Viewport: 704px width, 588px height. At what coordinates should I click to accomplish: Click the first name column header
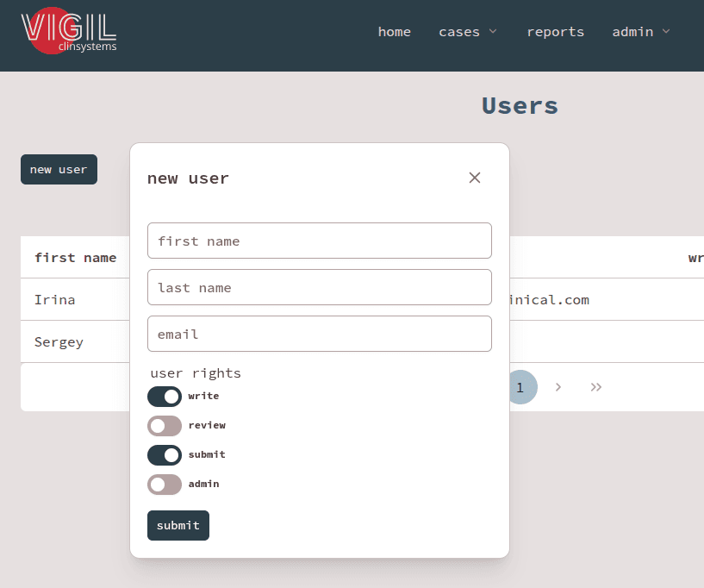76,258
